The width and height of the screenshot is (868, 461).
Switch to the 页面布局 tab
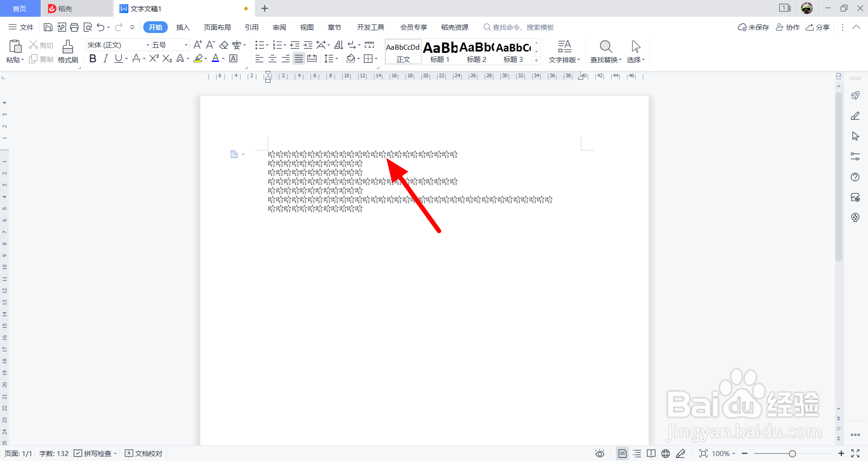click(x=217, y=27)
